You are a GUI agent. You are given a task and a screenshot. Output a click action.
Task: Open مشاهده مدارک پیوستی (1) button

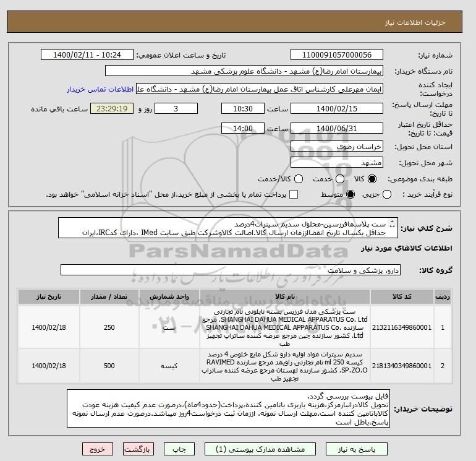pos(260,449)
